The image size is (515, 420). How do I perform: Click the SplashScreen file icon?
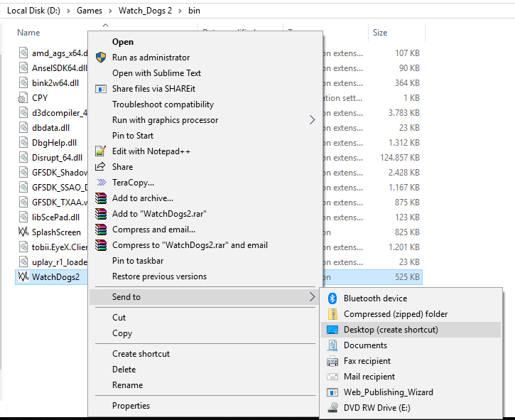(23, 232)
